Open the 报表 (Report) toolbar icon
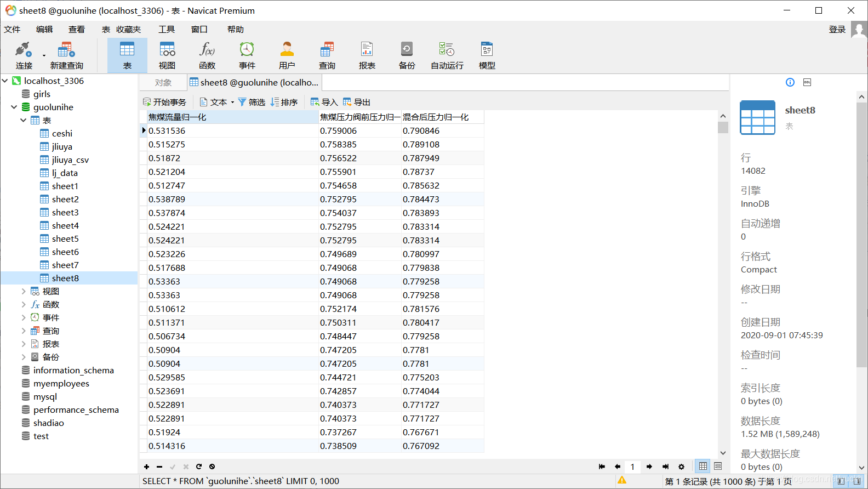Image resolution: width=868 pixels, height=489 pixels. click(367, 56)
